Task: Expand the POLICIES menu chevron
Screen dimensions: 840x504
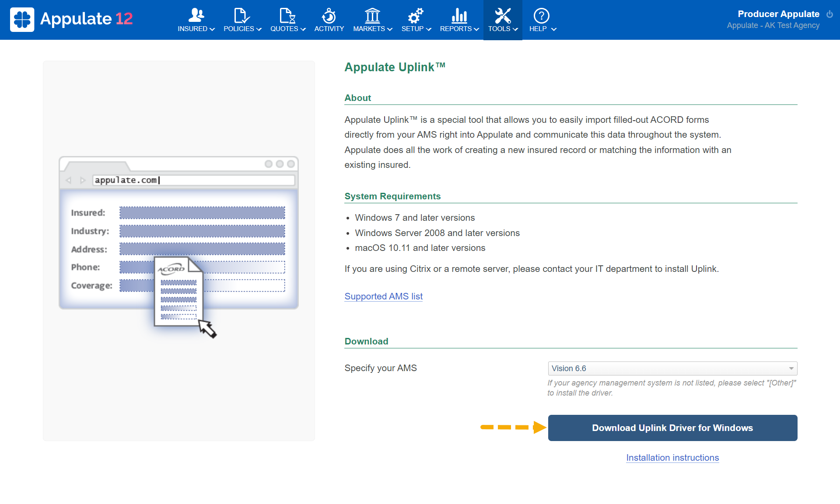Action: pos(259,30)
